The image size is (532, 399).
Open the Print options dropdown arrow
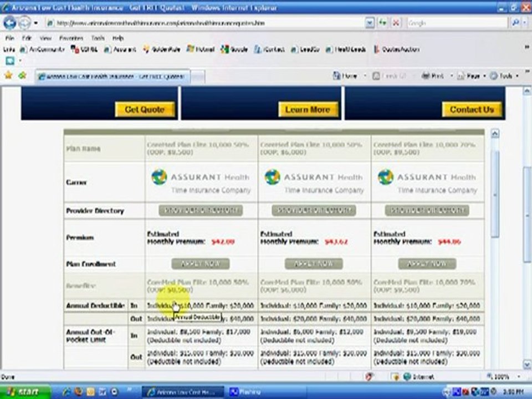click(x=452, y=76)
